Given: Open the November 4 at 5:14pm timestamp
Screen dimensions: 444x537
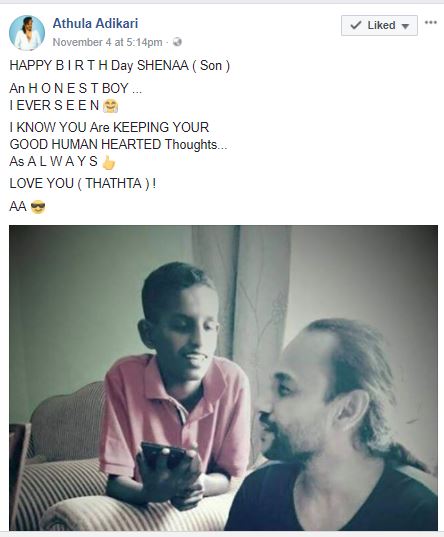Looking at the screenshot, I should coord(107,42).
